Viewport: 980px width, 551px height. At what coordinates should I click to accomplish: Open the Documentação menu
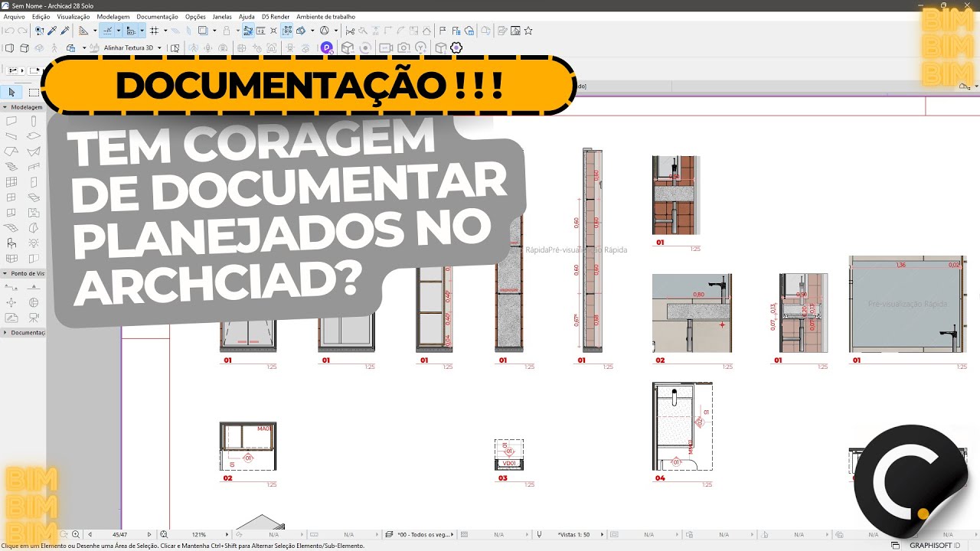tap(157, 16)
